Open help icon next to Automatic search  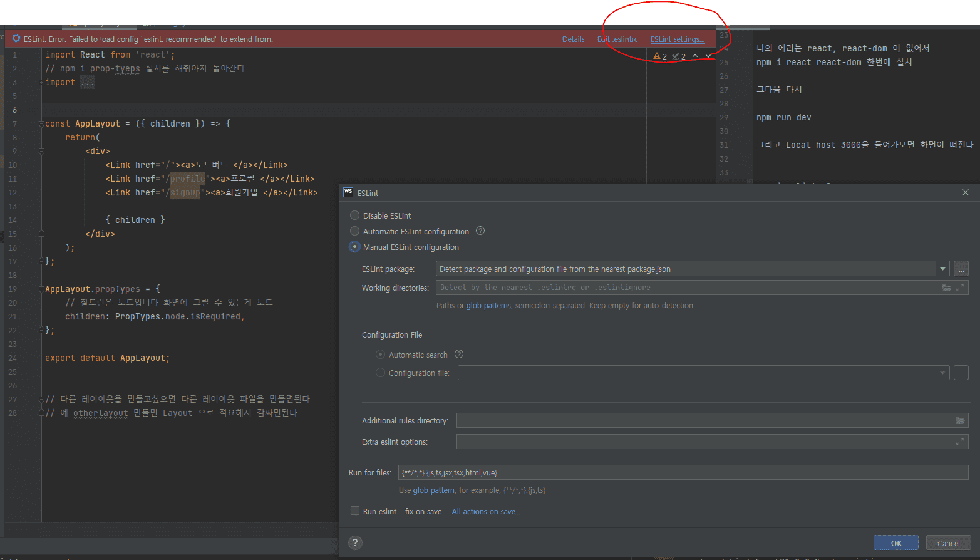[459, 354]
